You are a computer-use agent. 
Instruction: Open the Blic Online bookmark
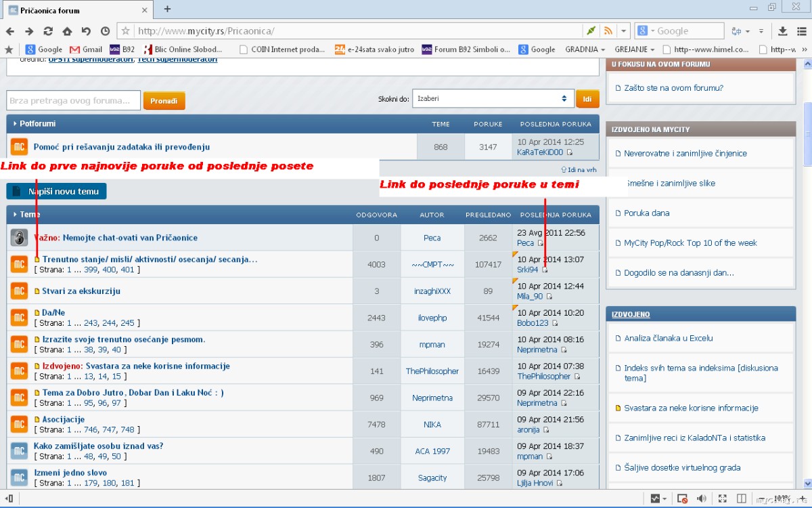pos(182,49)
